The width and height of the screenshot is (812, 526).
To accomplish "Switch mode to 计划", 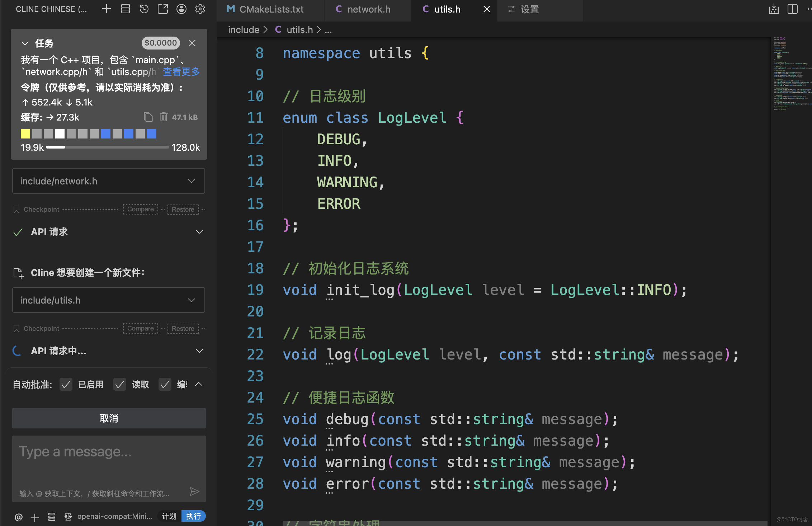I will click(169, 516).
